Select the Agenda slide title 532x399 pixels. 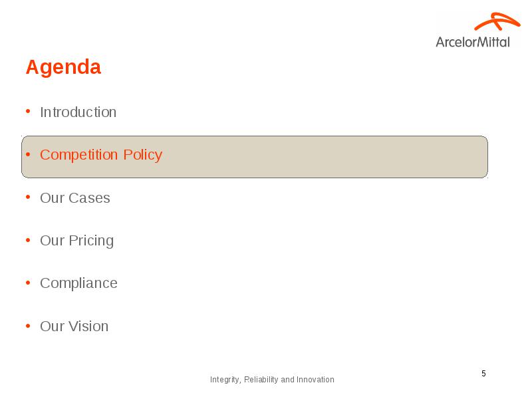tap(63, 67)
